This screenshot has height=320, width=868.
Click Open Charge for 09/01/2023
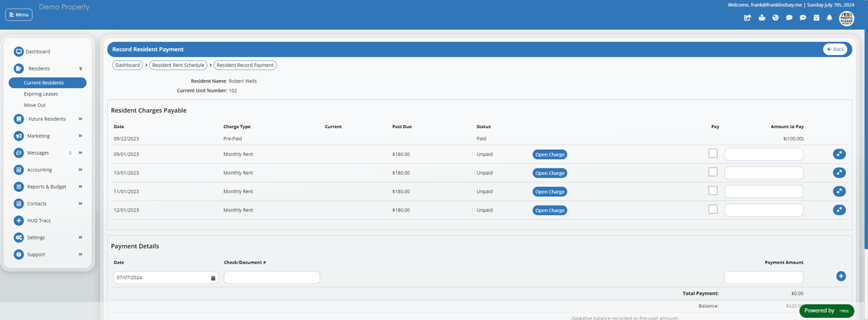(x=550, y=155)
